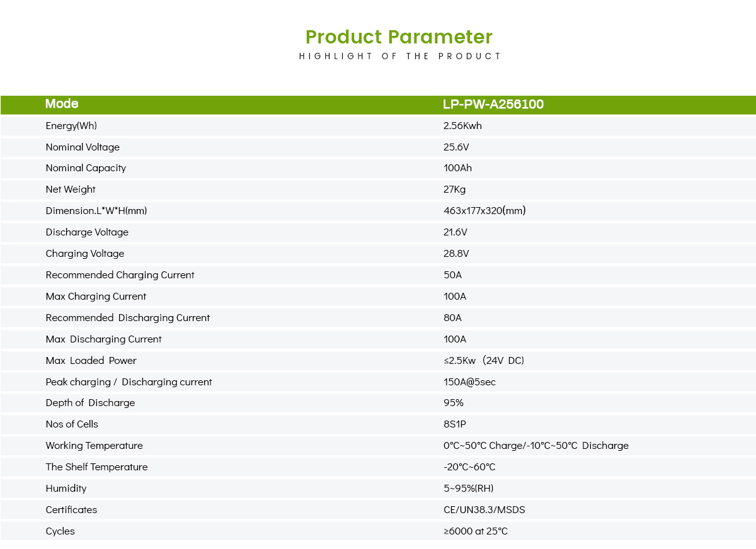The height and width of the screenshot is (549, 756).
Task: Select the "Depth of Discharge" label
Action: [90, 403]
